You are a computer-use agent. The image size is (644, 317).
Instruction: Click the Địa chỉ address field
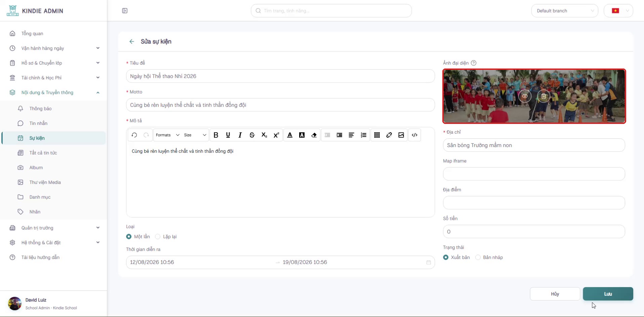pos(534,145)
